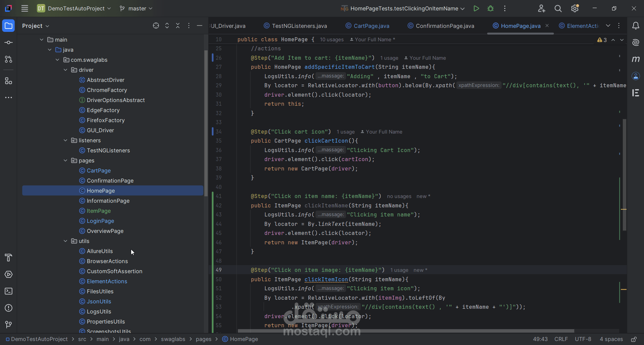Viewport: 644px width, 345px height.
Task: Switch to GUI_Driver.java tab
Action: pyautogui.click(x=228, y=26)
